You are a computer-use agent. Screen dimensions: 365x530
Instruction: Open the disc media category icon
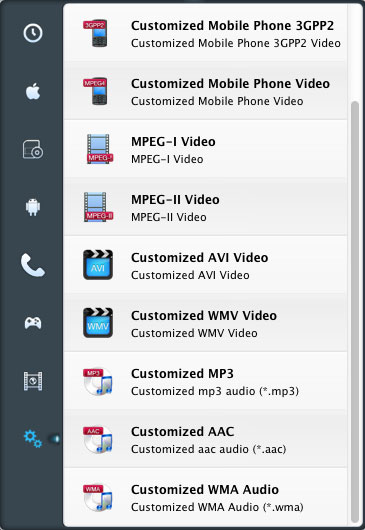tap(33, 149)
